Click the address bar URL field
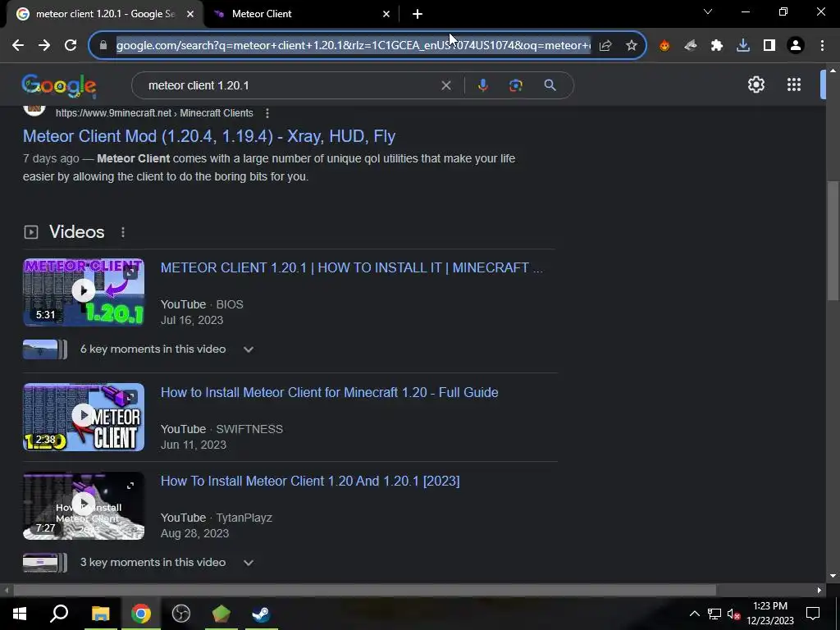The height and width of the screenshot is (630, 840). (x=354, y=46)
